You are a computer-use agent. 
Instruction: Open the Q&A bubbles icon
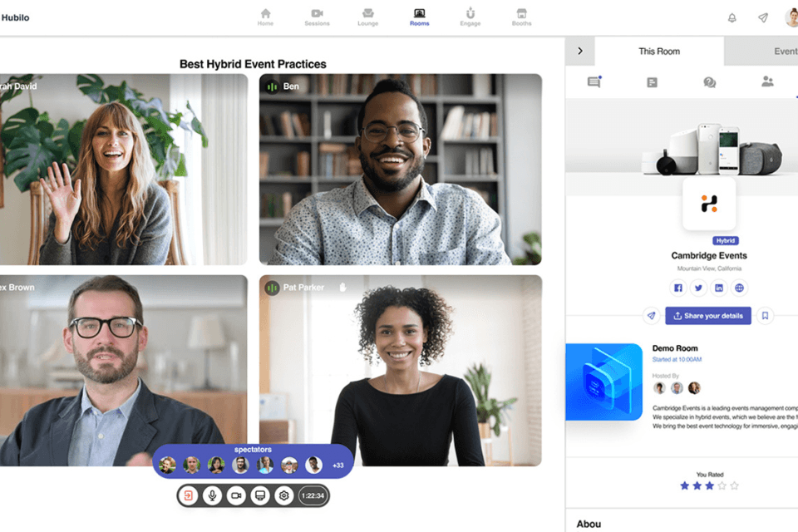pos(709,82)
